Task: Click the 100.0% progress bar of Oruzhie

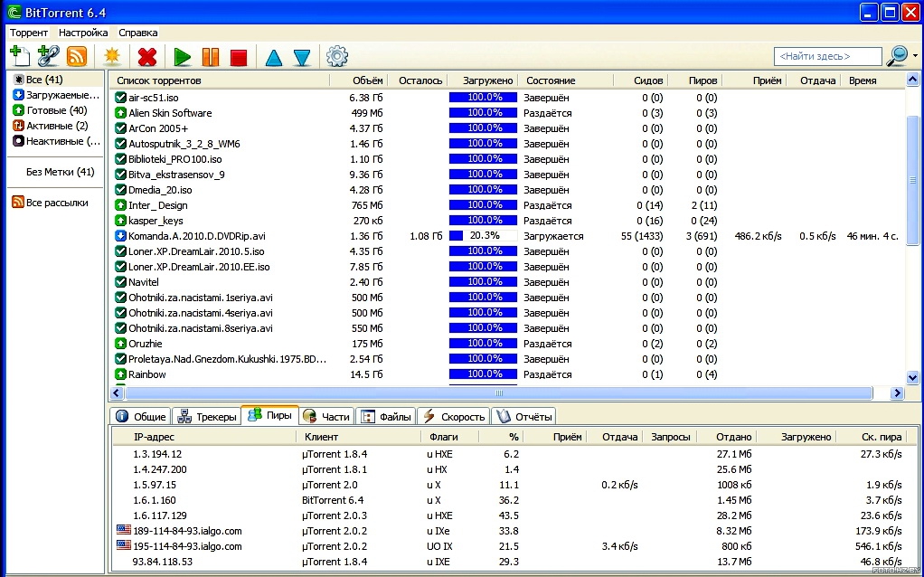Action: coord(483,344)
